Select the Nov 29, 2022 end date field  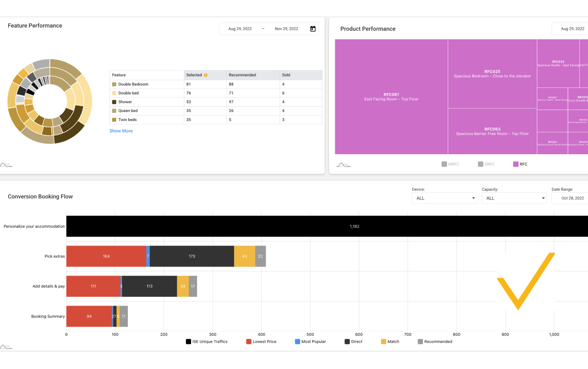coord(286,29)
